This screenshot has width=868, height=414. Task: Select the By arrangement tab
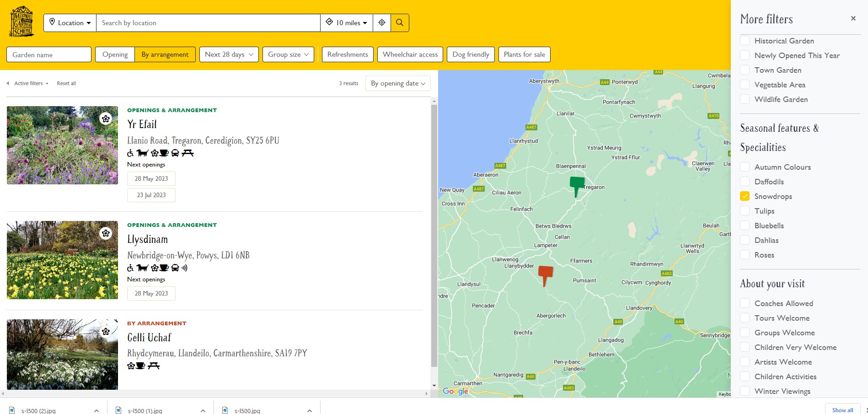coord(165,54)
